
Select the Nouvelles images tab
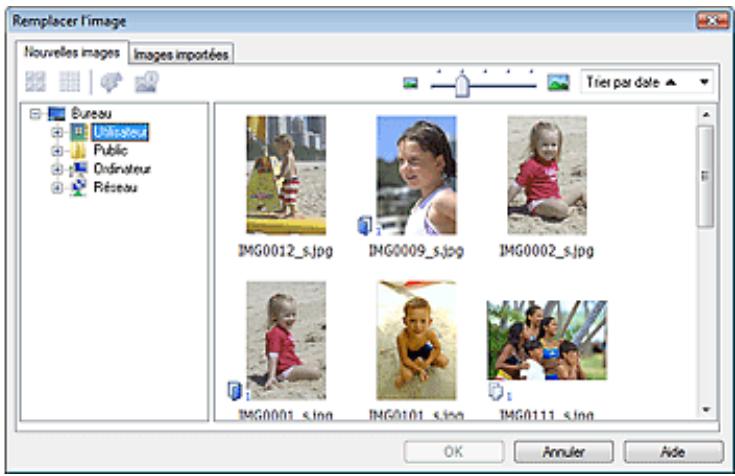click(x=72, y=53)
